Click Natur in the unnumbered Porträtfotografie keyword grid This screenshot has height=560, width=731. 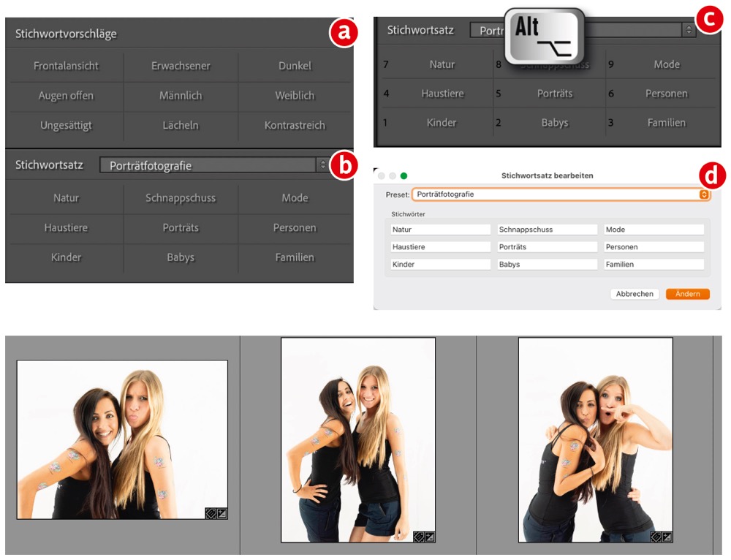pyautogui.click(x=66, y=198)
